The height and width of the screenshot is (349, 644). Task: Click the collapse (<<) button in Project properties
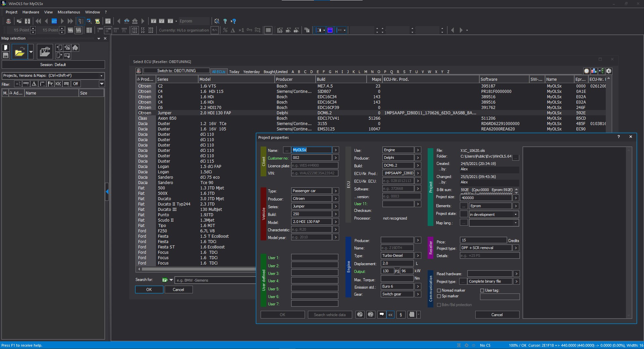coord(390,315)
